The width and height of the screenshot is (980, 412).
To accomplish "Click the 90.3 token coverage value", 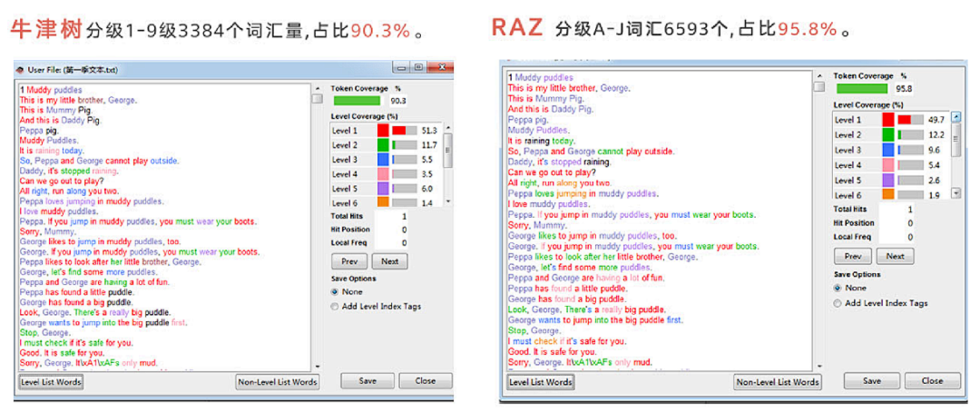I will coord(398,101).
